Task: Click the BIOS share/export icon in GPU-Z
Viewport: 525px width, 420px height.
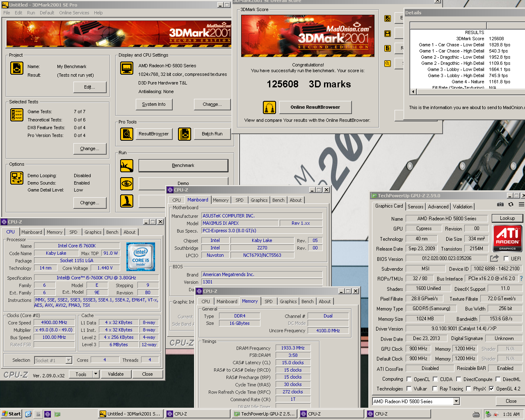Action: coord(494,258)
